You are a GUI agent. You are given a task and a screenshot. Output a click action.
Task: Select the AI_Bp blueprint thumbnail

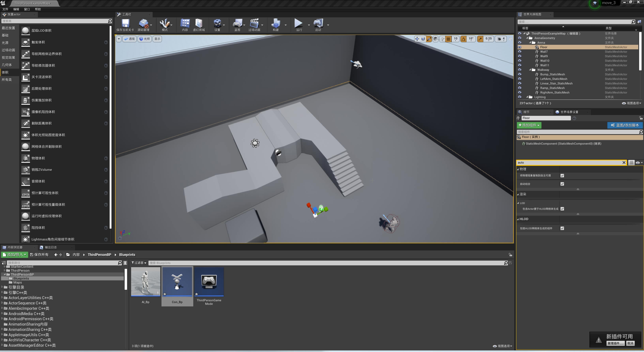[x=146, y=282]
